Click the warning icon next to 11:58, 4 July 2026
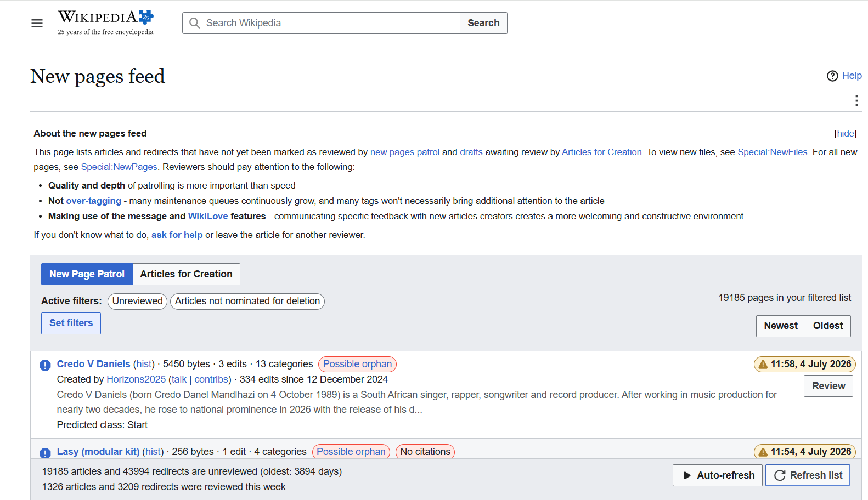The width and height of the screenshot is (868, 500). 763,365
